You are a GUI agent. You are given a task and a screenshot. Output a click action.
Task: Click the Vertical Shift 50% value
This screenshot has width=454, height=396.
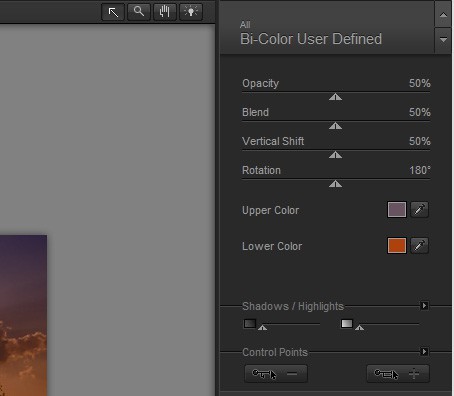pos(420,141)
